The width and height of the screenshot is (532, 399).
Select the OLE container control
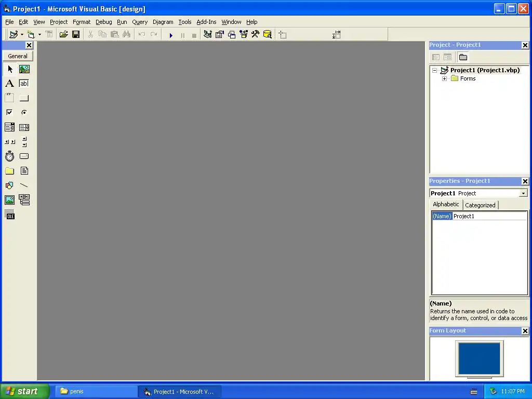[x=9, y=215]
